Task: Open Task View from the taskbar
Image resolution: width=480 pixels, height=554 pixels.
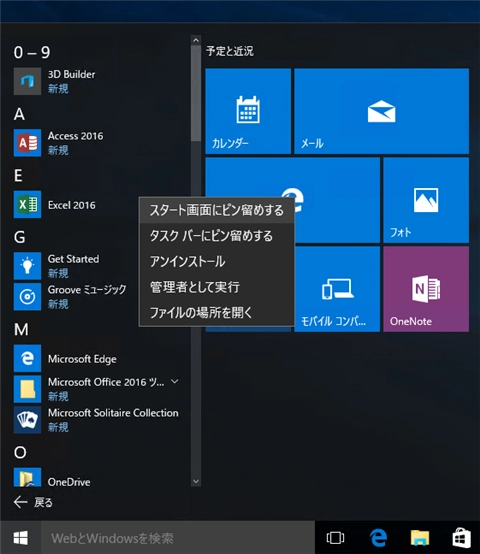Action: click(x=335, y=538)
